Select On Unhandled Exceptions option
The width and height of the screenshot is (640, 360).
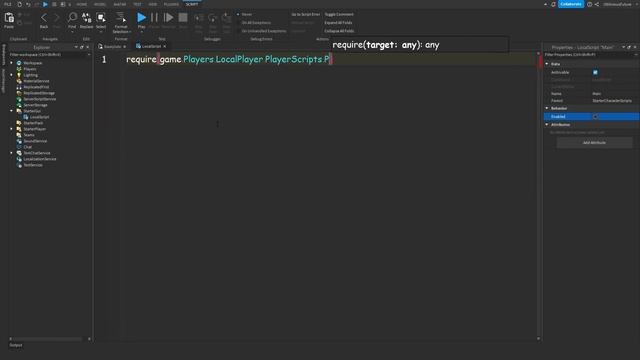(x=263, y=31)
